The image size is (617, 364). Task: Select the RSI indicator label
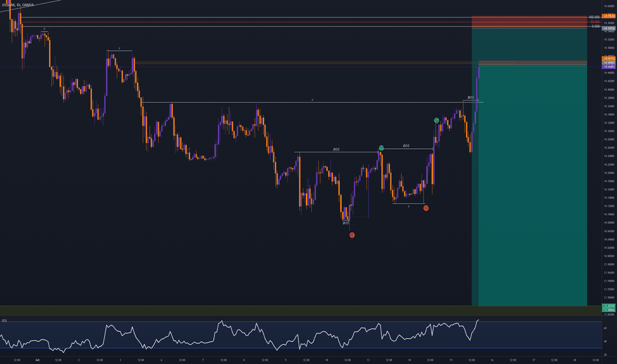[x=5, y=321]
